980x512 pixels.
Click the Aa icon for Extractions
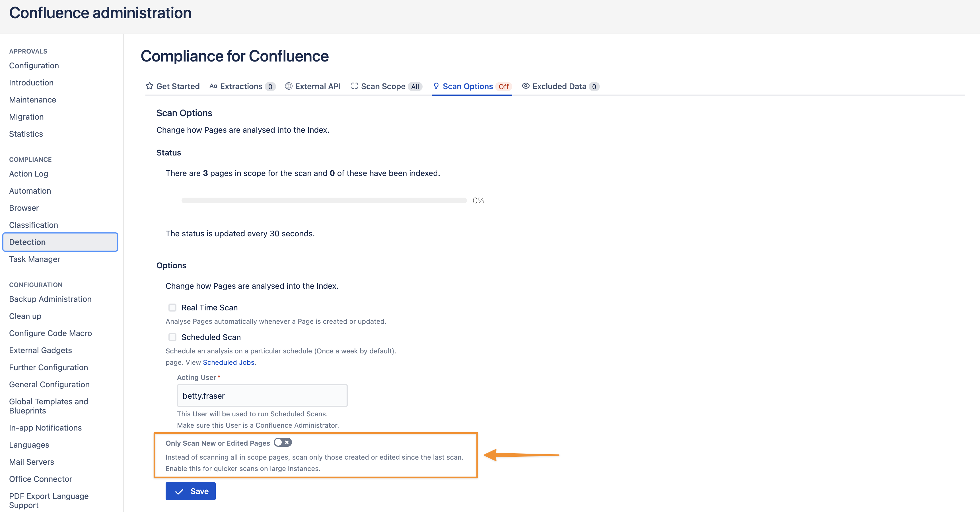(213, 86)
